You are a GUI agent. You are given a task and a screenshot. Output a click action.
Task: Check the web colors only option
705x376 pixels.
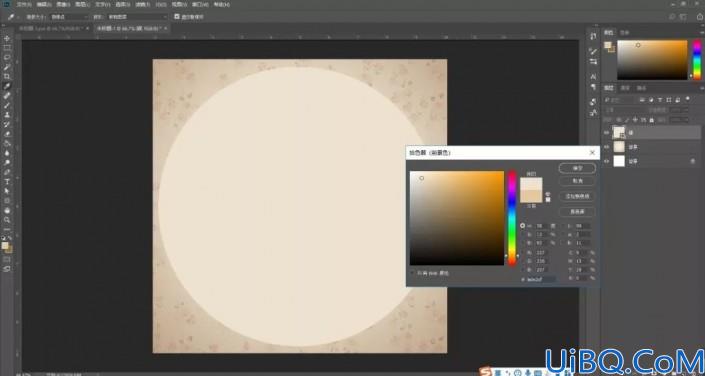click(x=413, y=273)
